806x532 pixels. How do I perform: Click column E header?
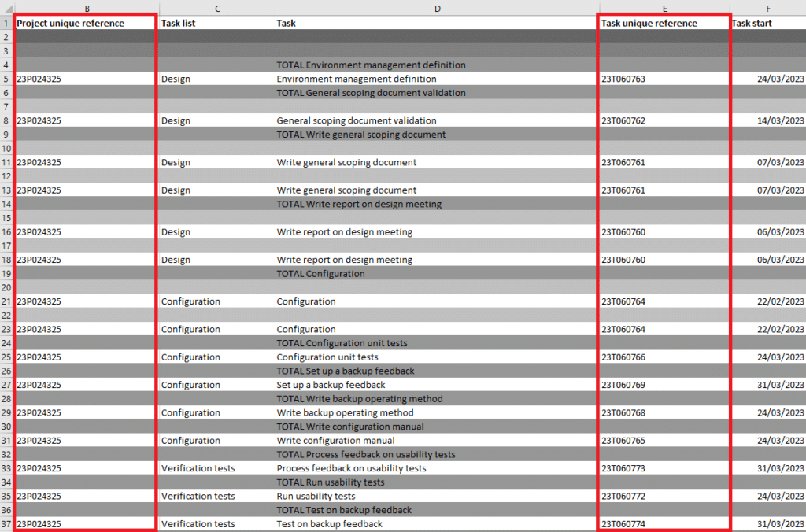[664, 8]
